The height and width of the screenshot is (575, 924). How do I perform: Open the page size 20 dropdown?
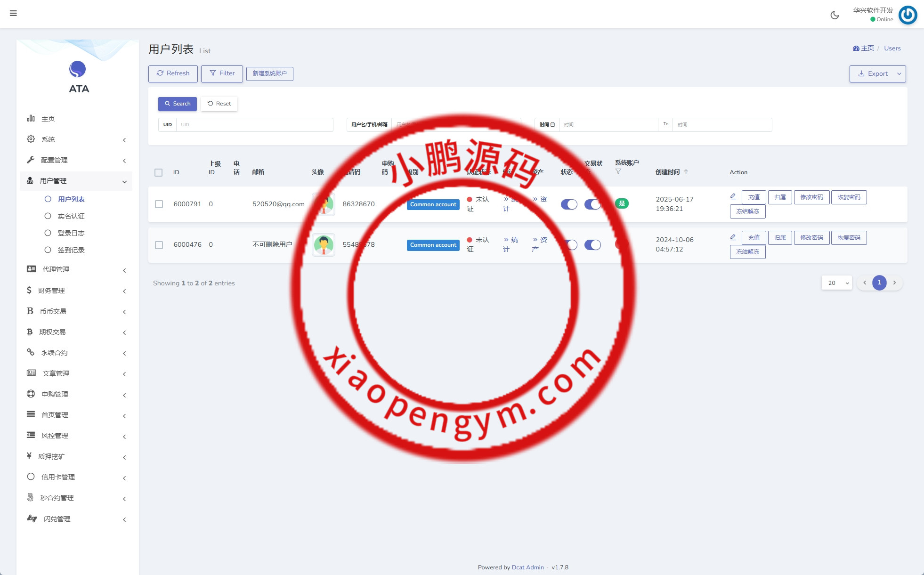[836, 283]
